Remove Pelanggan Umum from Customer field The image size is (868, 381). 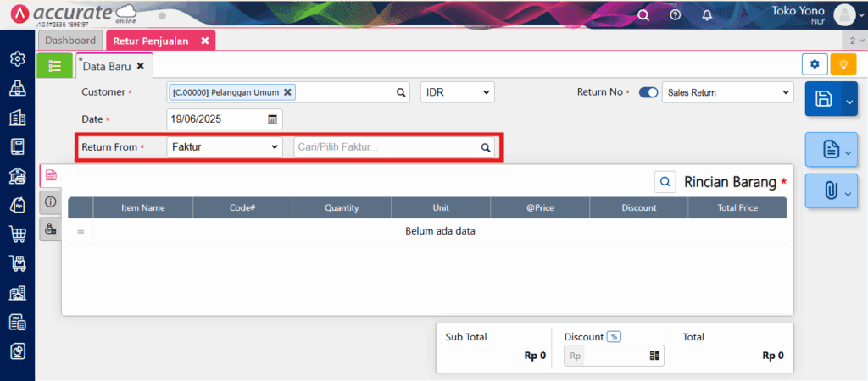pos(287,92)
